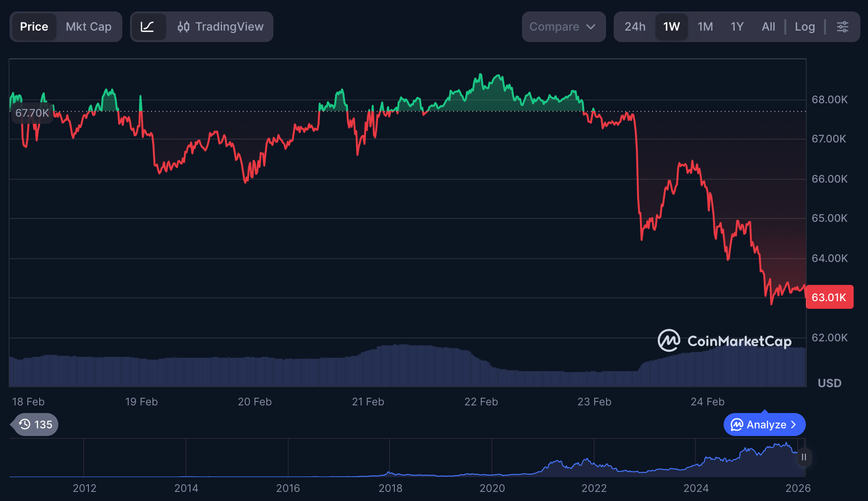868x501 pixels.
Task: Toggle chart to Price view
Action: pos(34,27)
